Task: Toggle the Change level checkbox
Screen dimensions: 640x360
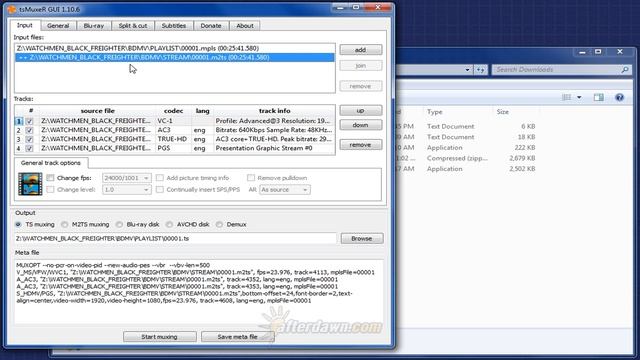Action: click(x=50, y=189)
